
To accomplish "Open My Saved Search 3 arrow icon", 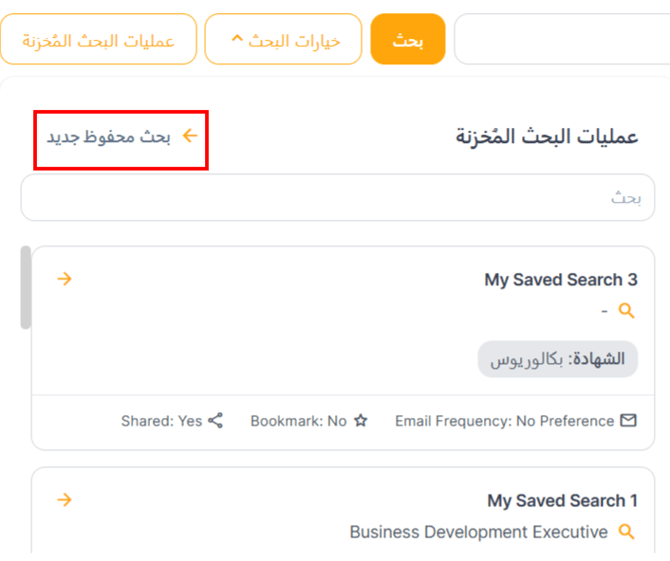I will (x=64, y=279).
